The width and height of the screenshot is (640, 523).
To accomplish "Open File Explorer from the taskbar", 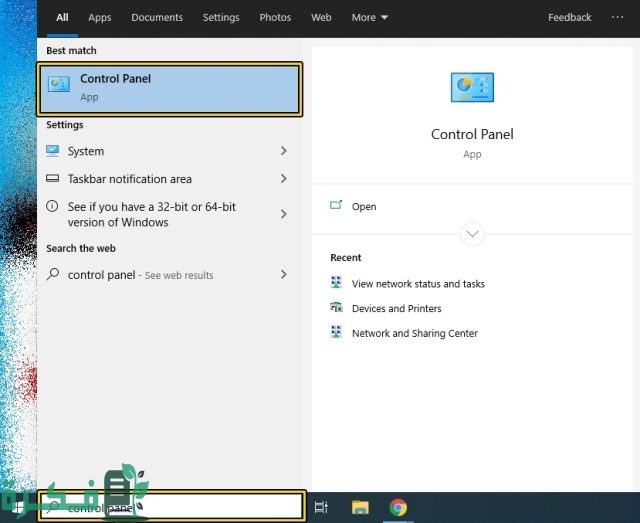I will point(360,508).
